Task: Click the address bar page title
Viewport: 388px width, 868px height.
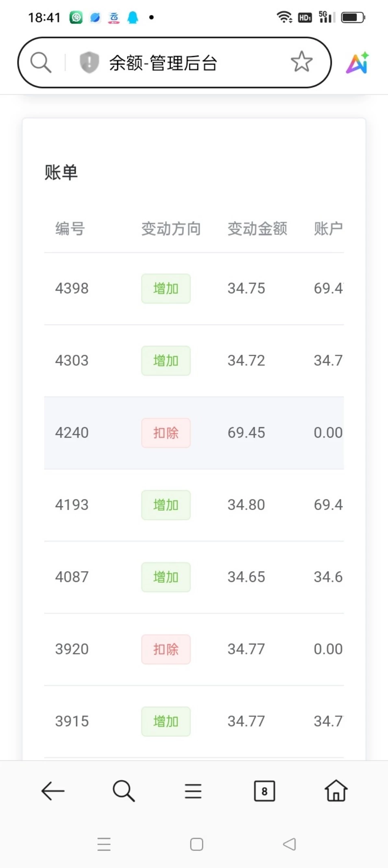Action: (163, 63)
